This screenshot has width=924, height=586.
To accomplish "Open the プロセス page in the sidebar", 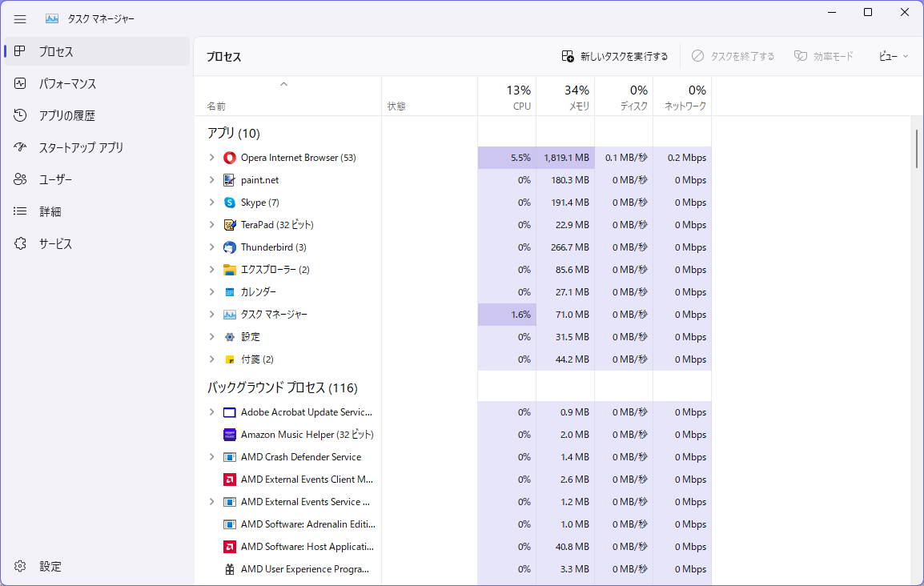I will (97, 52).
